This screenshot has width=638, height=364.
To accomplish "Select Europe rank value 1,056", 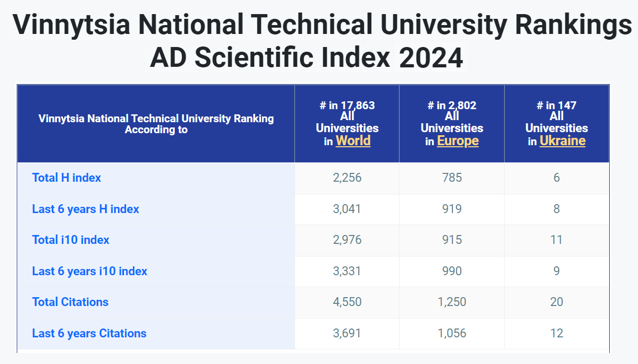I will tap(452, 333).
